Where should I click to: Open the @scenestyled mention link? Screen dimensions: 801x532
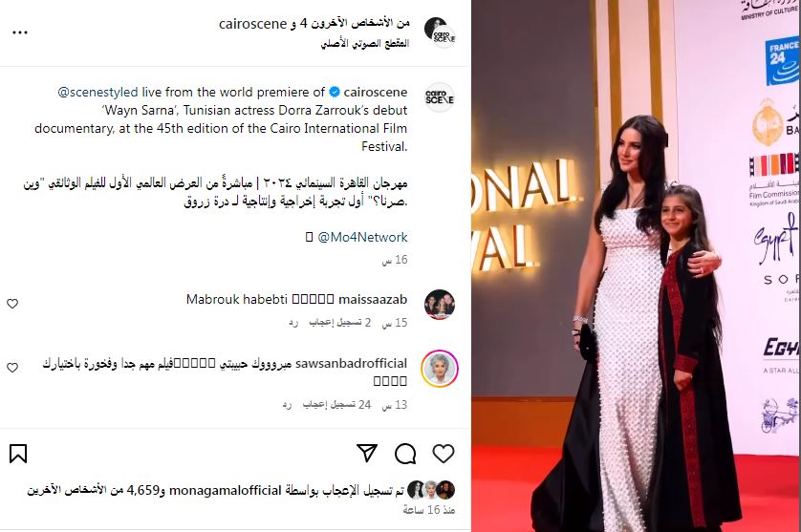pyautogui.click(x=97, y=93)
